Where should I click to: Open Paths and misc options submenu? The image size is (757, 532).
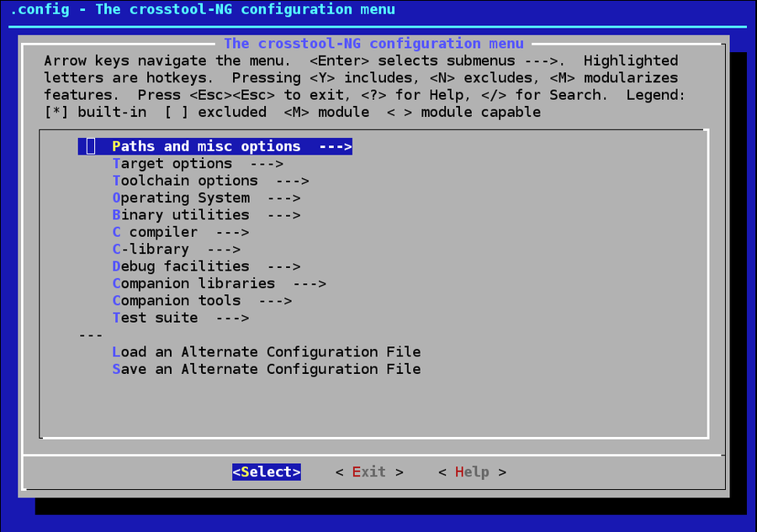point(215,146)
